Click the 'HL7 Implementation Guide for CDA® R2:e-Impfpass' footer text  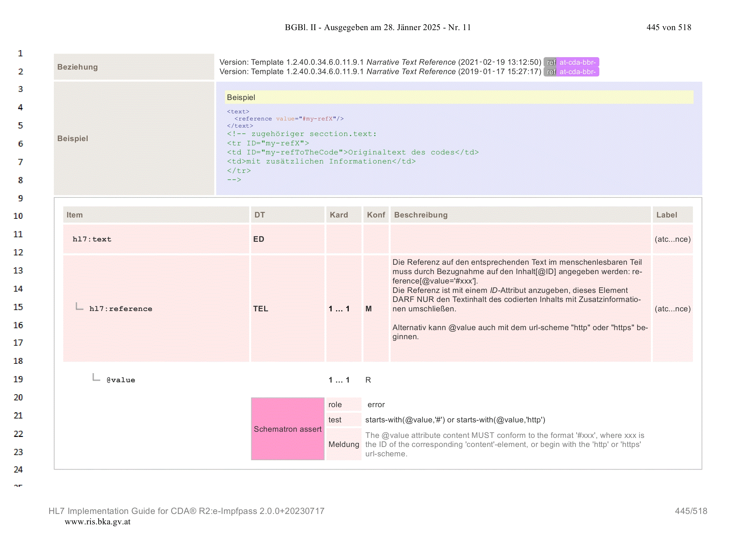pos(186,511)
